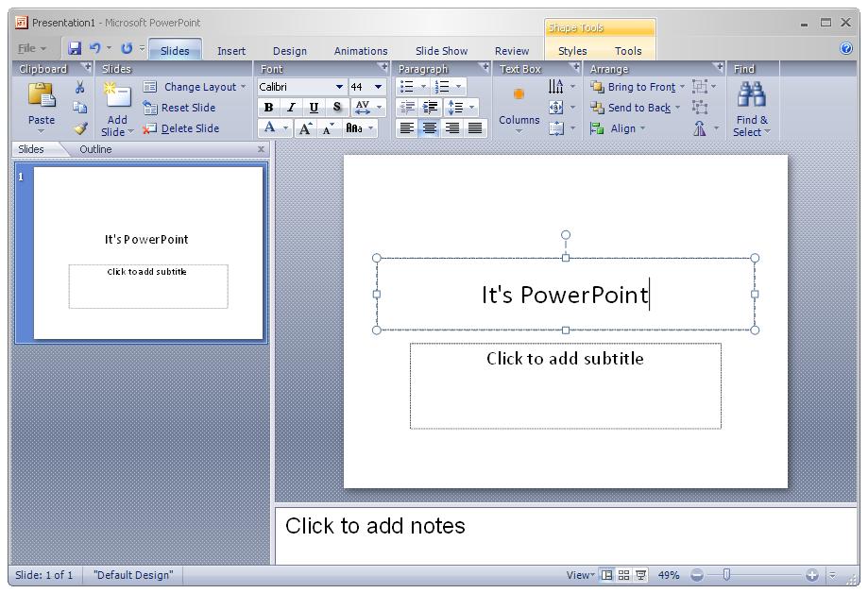This screenshot has width=868, height=593.
Task: Click the Paste clipboard icon
Action: (x=43, y=94)
